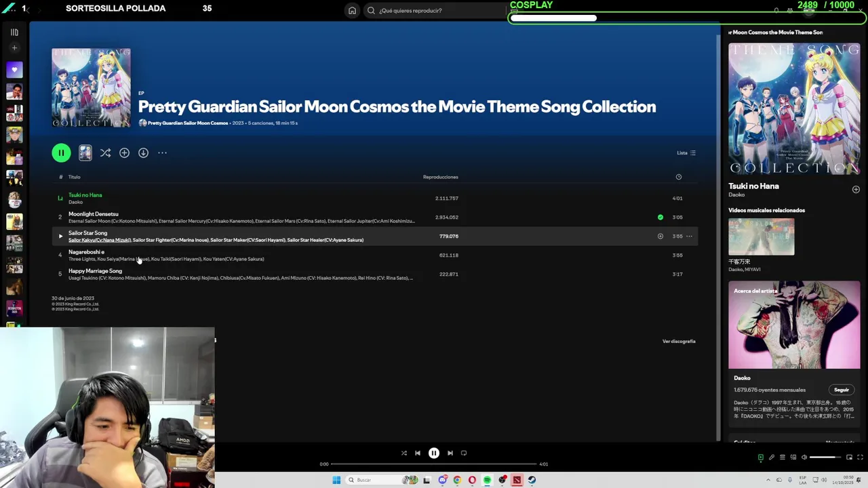Enter full screen mode
Image resolution: width=868 pixels, height=488 pixels.
point(860,457)
